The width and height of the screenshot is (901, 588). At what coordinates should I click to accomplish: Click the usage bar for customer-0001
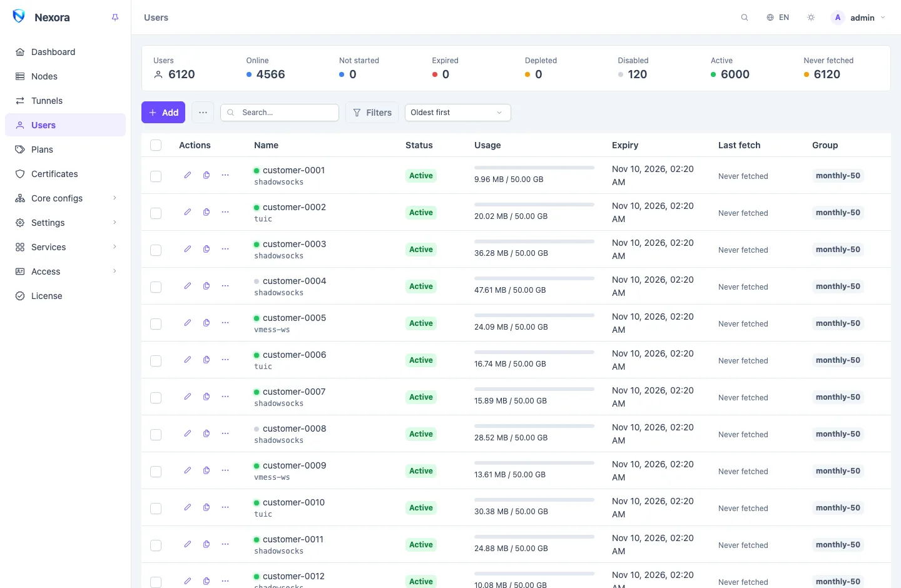tap(534, 168)
